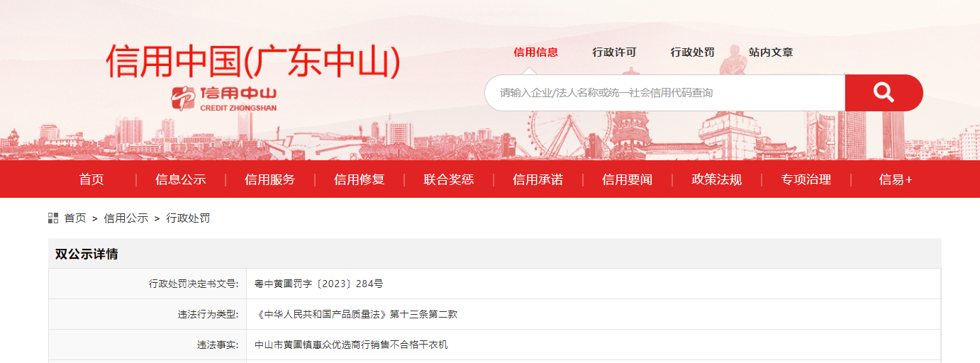Open the 政策法规 menu
Image resolution: width=980 pixels, height=363 pixels.
click(717, 179)
